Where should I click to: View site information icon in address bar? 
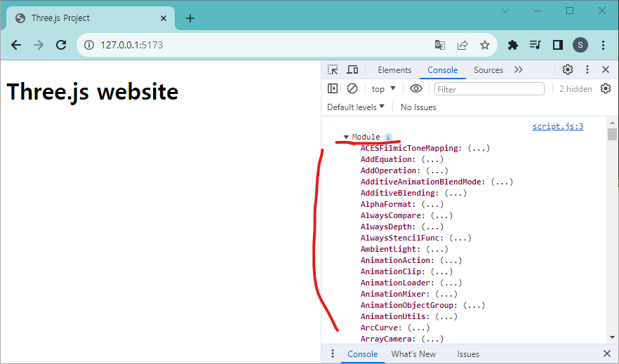(89, 45)
